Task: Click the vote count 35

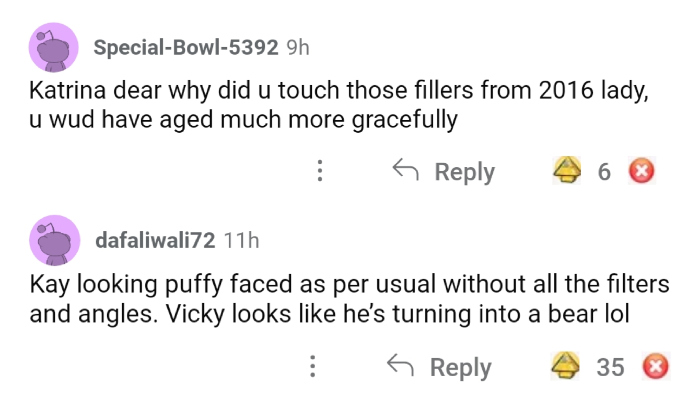Action: click(x=610, y=367)
